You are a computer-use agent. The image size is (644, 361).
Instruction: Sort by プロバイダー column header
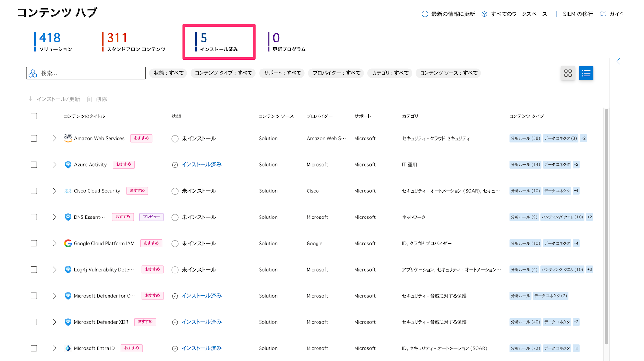[x=319, y=116]
